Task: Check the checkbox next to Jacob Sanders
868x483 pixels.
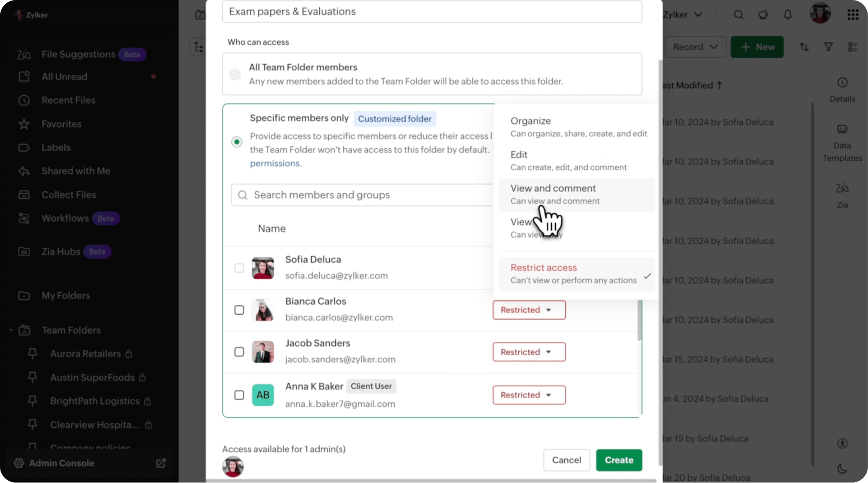Action: pos(239,352)
